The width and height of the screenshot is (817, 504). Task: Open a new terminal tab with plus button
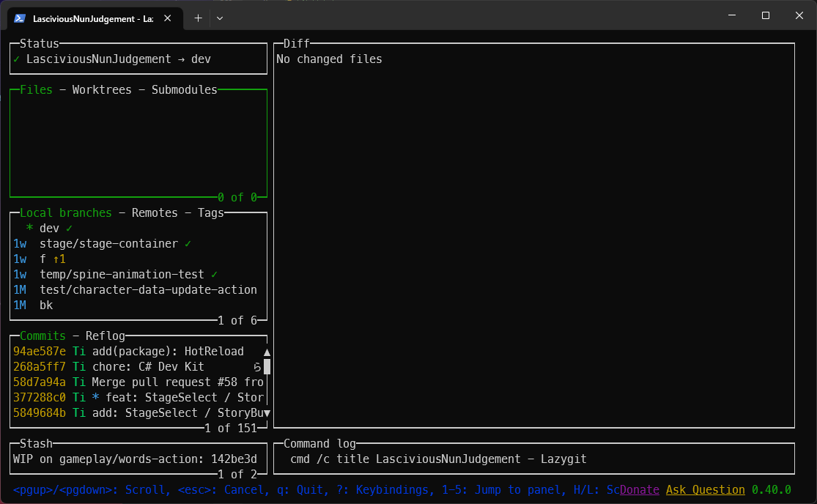198,18
